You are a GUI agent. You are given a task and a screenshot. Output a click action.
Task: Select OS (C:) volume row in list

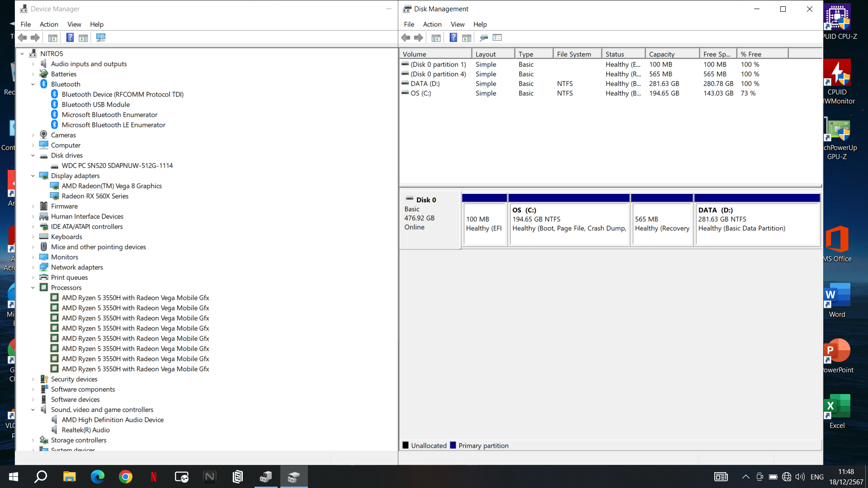tap(610, 94)
